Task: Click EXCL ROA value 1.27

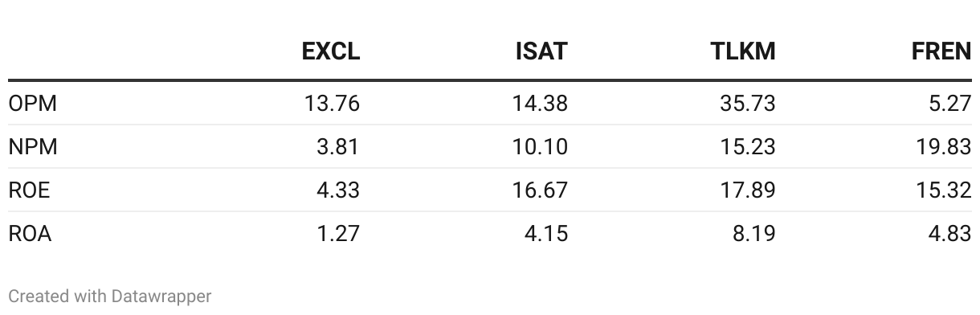Action: click(x=338, y=234)
